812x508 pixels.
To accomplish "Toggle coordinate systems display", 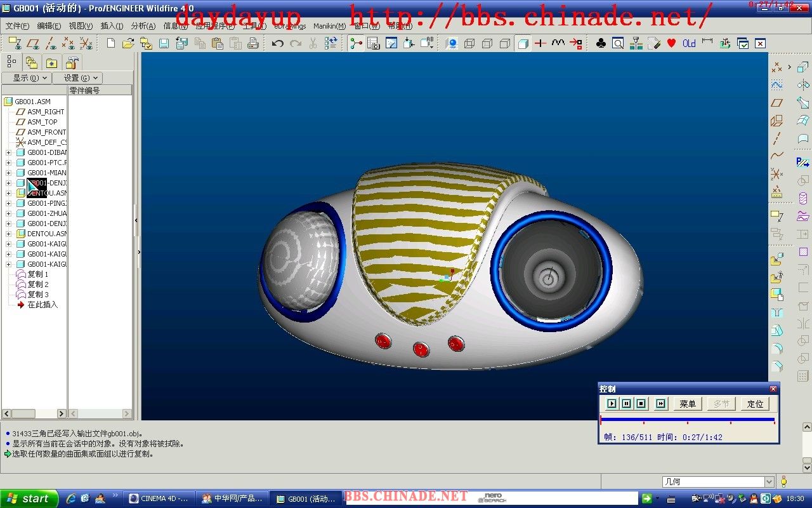I will pyautogui.click(x=86, y=43).
